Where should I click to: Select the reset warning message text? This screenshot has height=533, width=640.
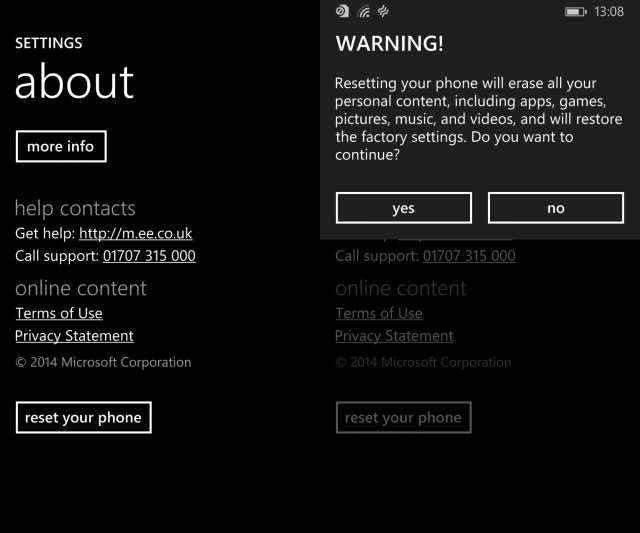(478, 119)
